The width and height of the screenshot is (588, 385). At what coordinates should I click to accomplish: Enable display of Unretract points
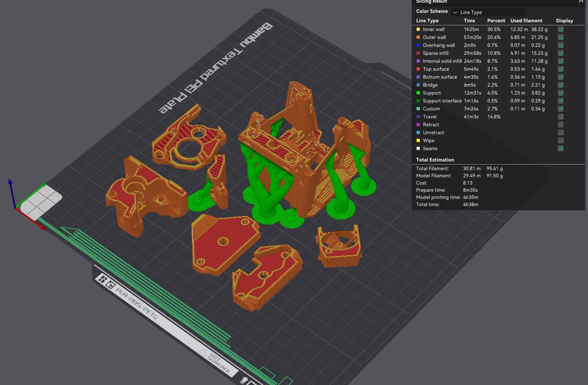point(561,132)
